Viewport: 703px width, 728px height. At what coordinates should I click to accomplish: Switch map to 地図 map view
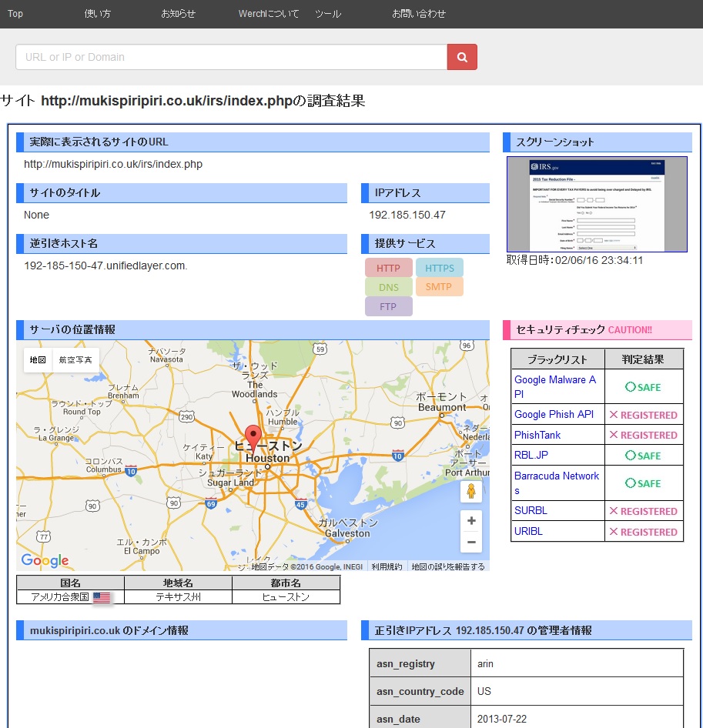(38, 360)
